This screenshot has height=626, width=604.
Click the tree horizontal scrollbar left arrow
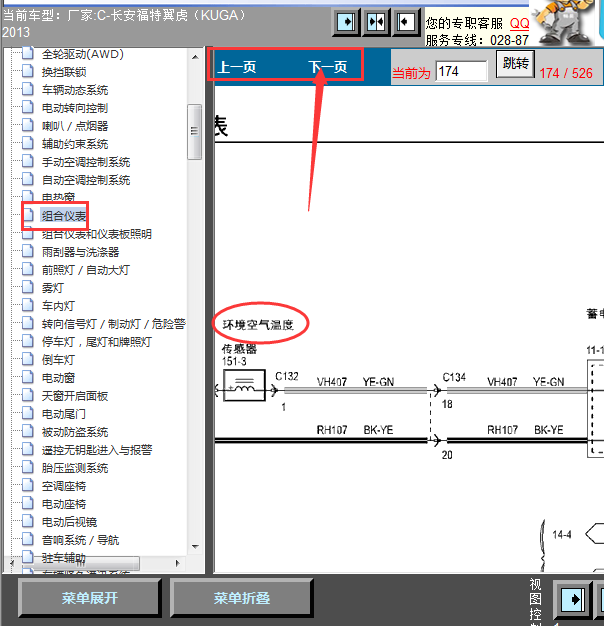click(x=12, y=563)
